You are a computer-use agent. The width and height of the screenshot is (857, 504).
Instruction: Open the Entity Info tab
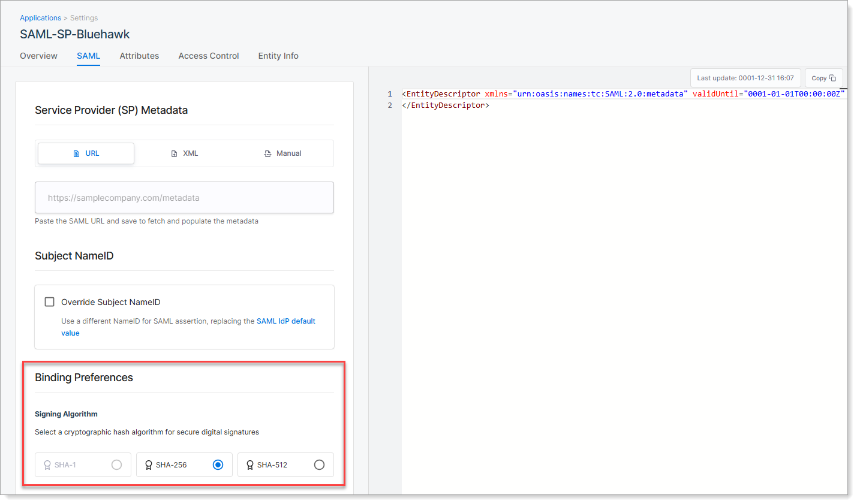coord(278,56)
